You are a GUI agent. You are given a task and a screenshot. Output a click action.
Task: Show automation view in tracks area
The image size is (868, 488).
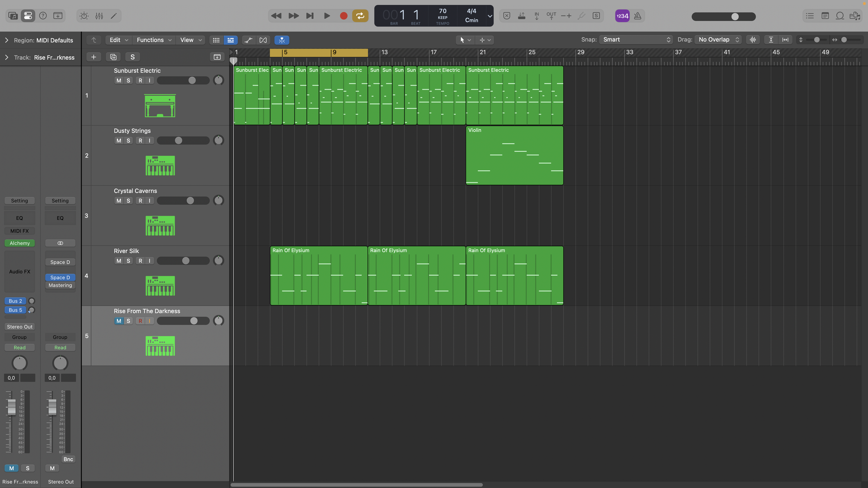click(x=248, y=40)
